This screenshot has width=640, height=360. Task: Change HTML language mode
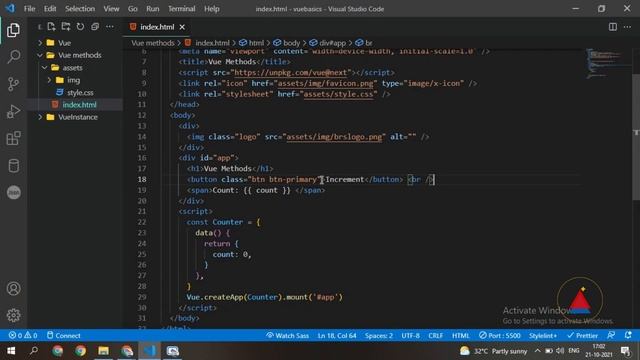(x=461, y=336)
